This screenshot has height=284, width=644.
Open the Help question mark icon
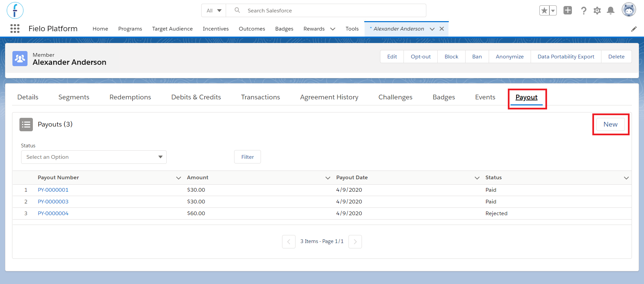(584, 10)
